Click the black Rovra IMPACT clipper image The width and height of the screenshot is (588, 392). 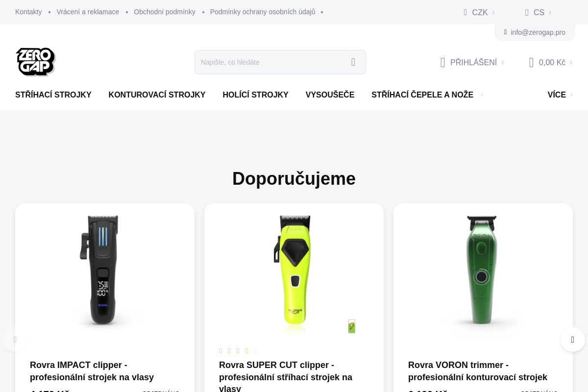tap(100, 270)
